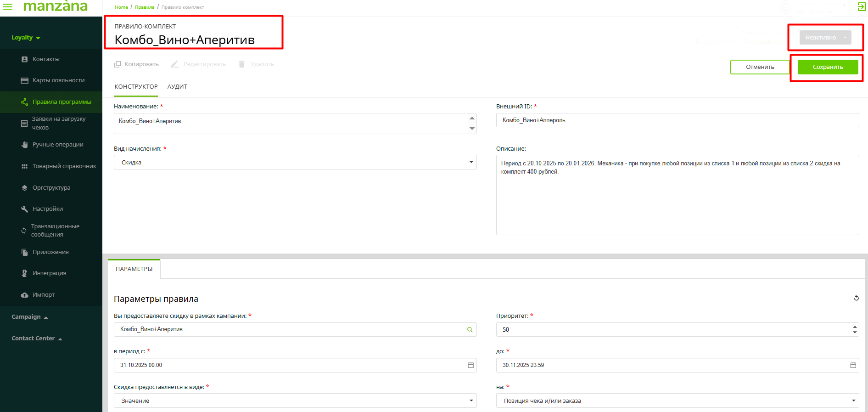Click the Copy rule icon
The height and width of the screenshot is (412, 868).
[118, 64]
